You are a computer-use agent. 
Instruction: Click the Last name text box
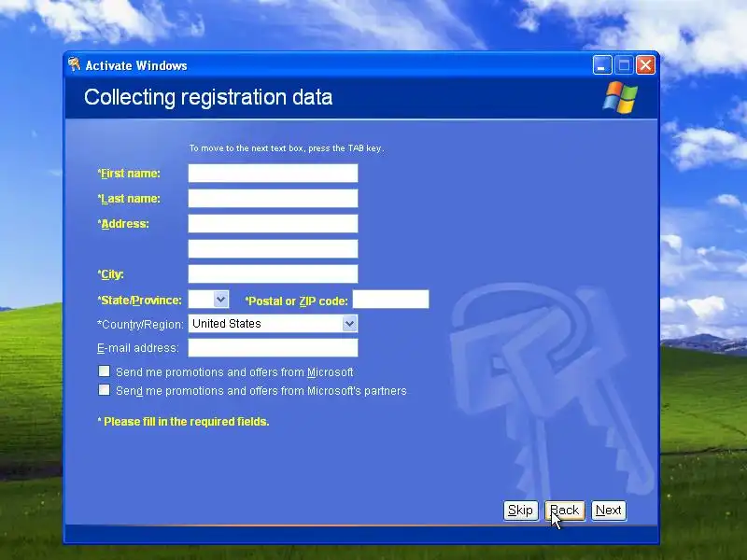coord(273,199)
